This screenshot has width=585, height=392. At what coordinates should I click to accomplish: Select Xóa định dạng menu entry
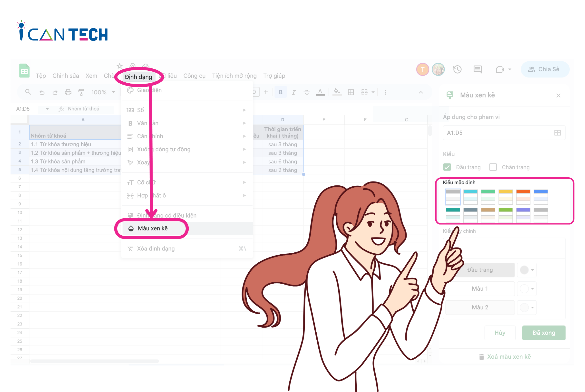click(187, 249)
